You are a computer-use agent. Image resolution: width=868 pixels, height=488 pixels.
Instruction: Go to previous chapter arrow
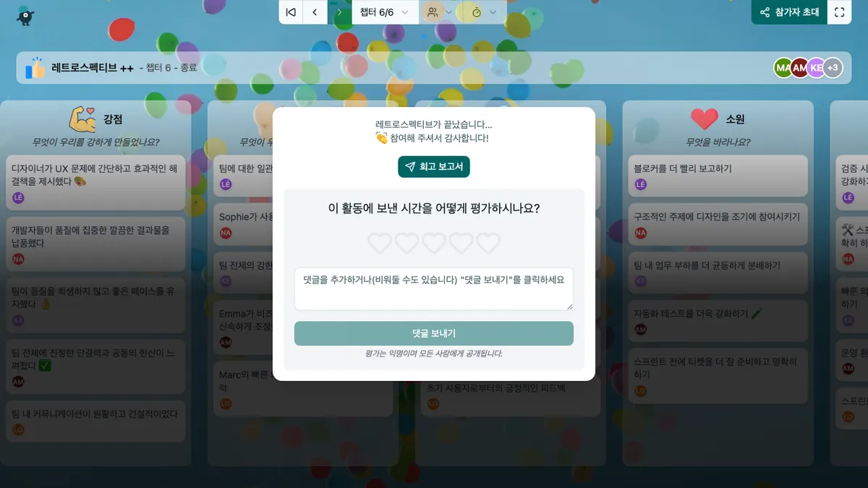click(x=315, y=12)
